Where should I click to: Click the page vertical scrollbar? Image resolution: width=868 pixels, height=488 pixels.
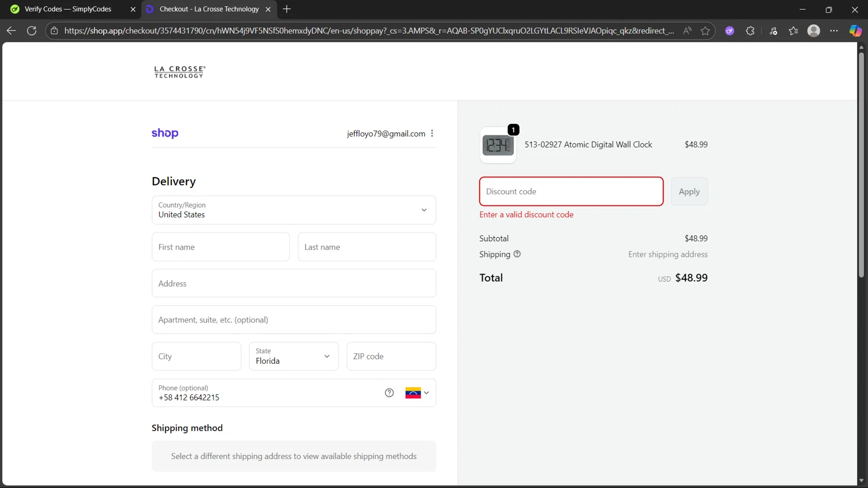point(861,165)
